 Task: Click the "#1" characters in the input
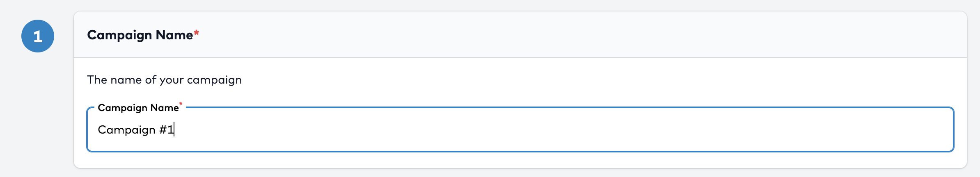point(166,130)
